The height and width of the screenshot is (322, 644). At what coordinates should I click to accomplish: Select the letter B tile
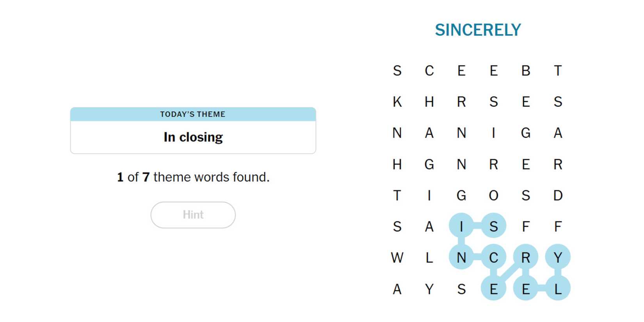click(526, 71)
